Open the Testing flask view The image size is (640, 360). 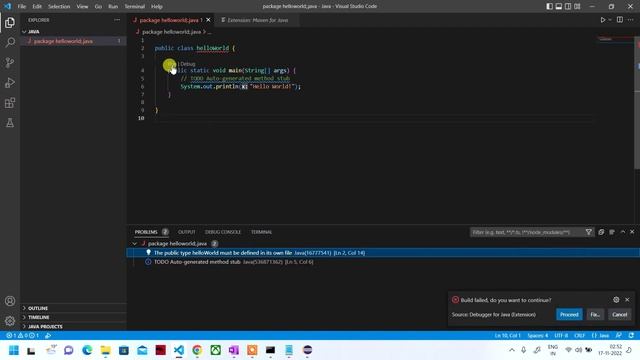(10, 122)
